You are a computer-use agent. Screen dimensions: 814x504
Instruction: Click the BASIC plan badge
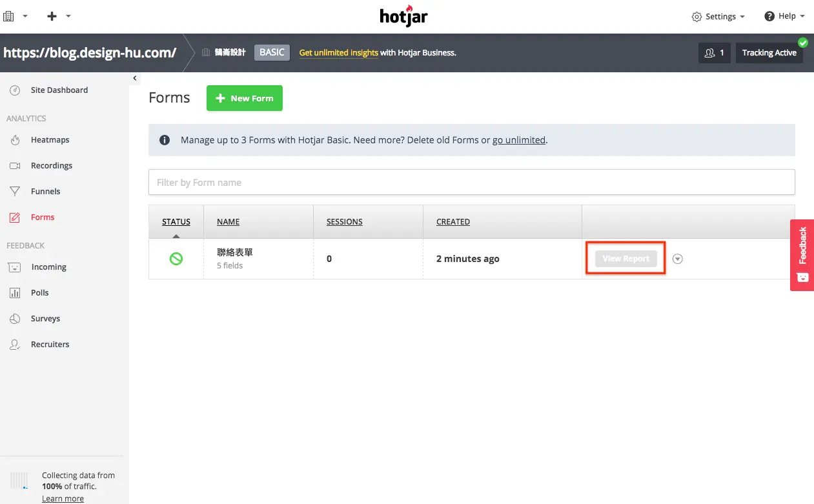coord(272,53)
